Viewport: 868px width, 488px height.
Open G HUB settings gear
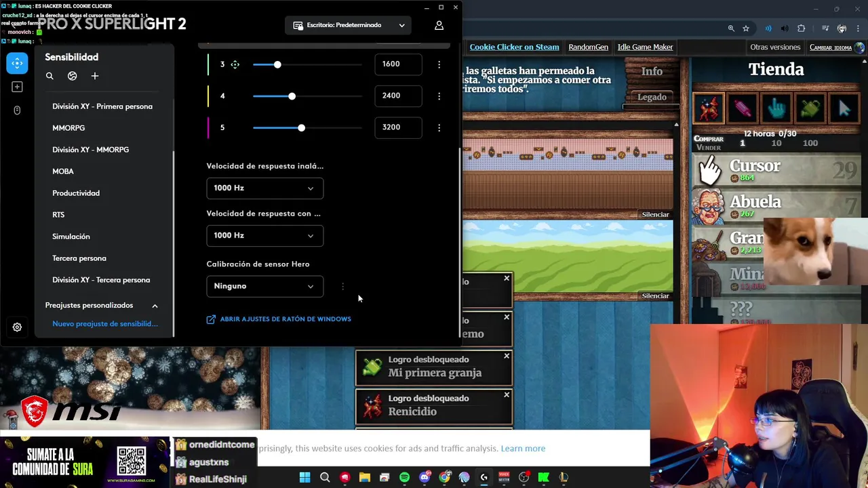pos(17,327)
